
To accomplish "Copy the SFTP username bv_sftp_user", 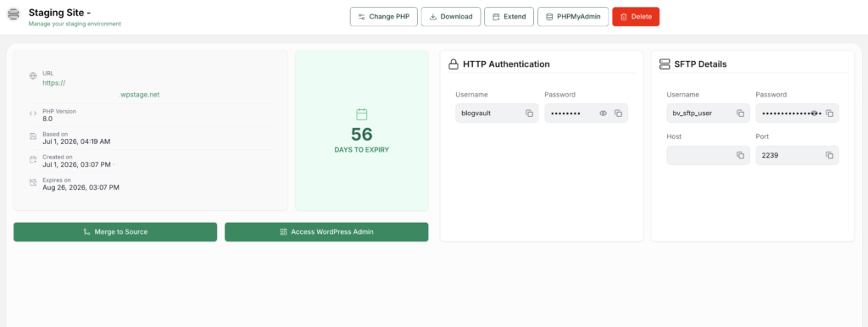I will (740, 114).
